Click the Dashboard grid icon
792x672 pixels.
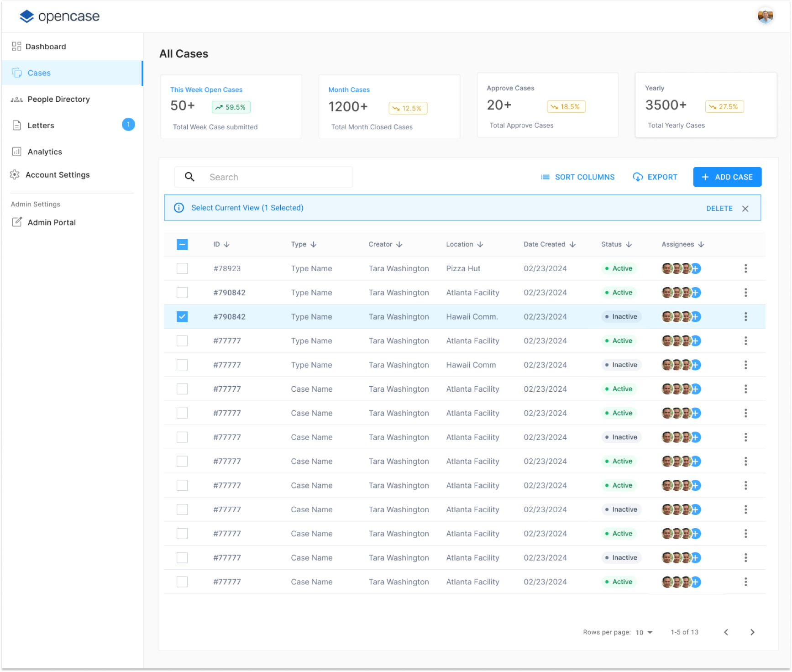tap(17, 47)
